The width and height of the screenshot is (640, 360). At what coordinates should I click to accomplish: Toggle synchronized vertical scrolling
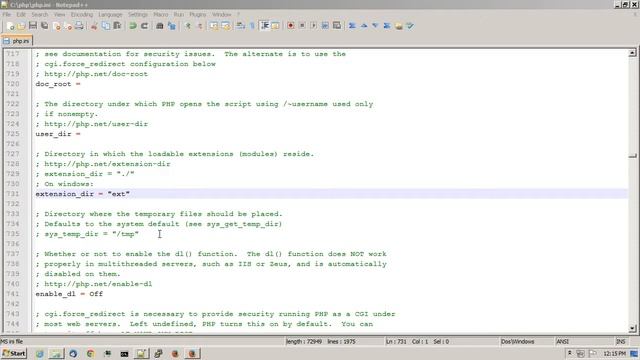pos(214,26)
